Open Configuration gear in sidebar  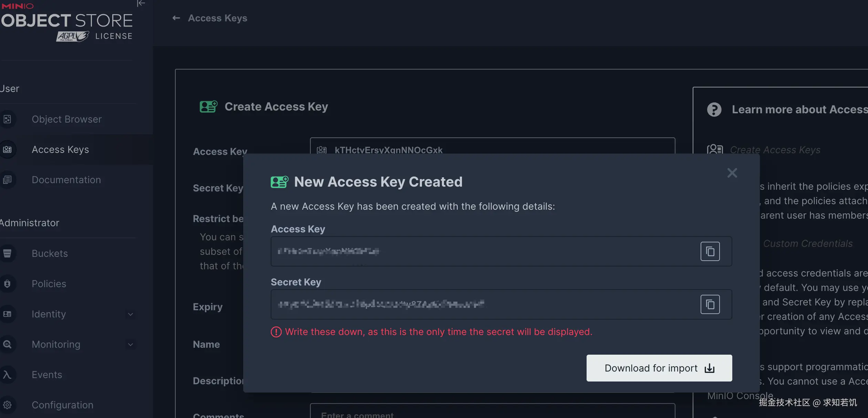coord(7,405)
